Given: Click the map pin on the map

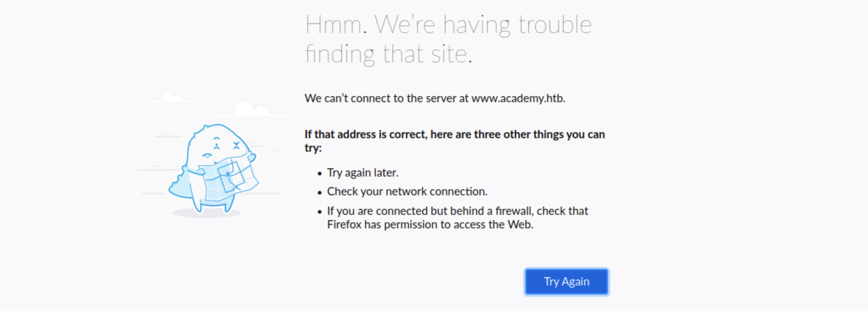Looking at the screenshot, I should coord(228,174).
